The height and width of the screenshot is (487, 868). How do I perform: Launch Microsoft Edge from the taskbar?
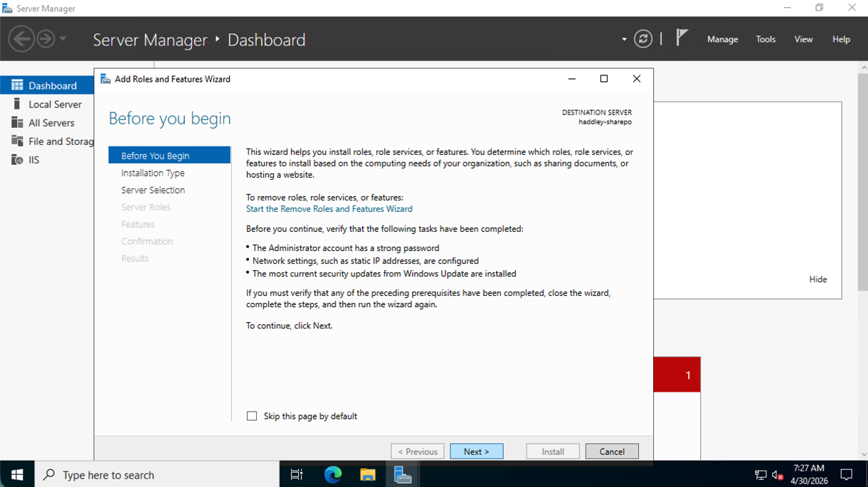[x=333, y=474]
